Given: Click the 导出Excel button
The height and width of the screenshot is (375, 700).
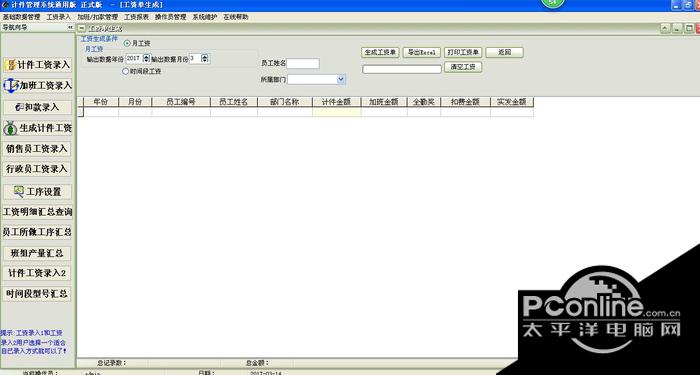Looking at the screenshot, I should coord(421,52).
